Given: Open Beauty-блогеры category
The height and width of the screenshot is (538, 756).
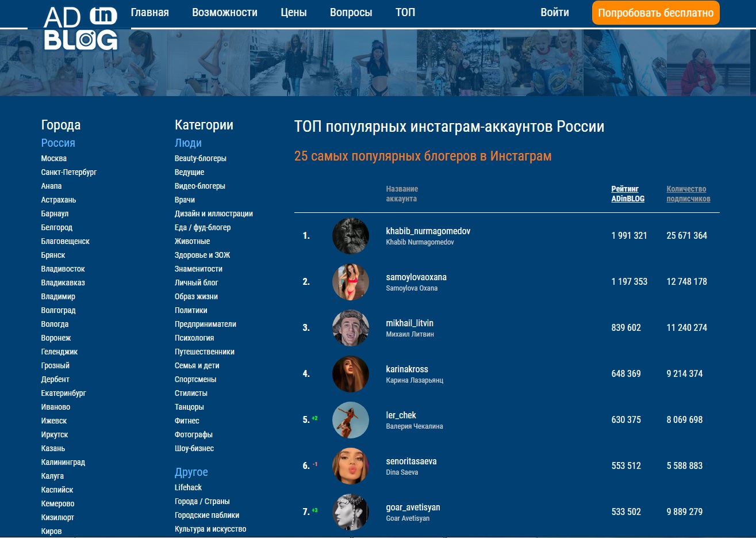Looking at the screenshot, I should [x=201, y=158].
